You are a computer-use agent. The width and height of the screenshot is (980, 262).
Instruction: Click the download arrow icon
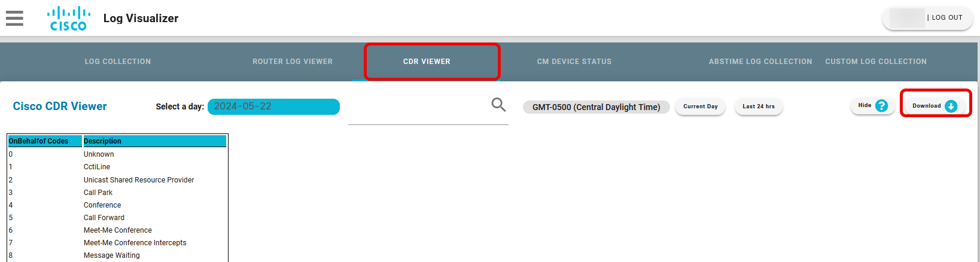pyautogui.click(x=951, y=106)
